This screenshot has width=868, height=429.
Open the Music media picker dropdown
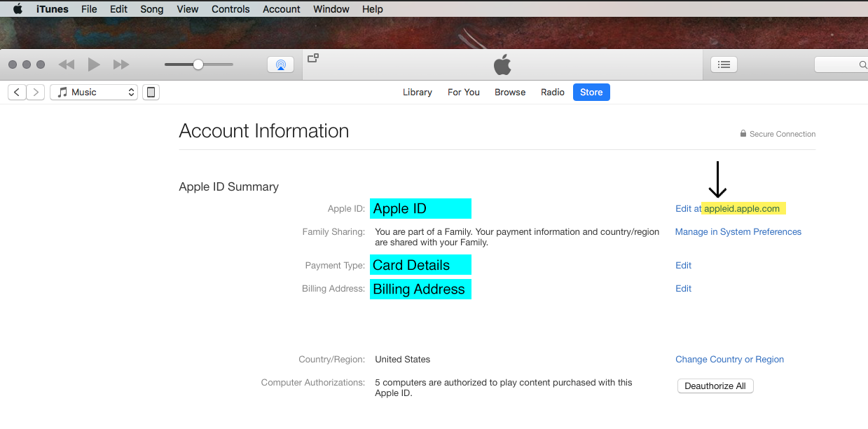[x=94, y=92]
